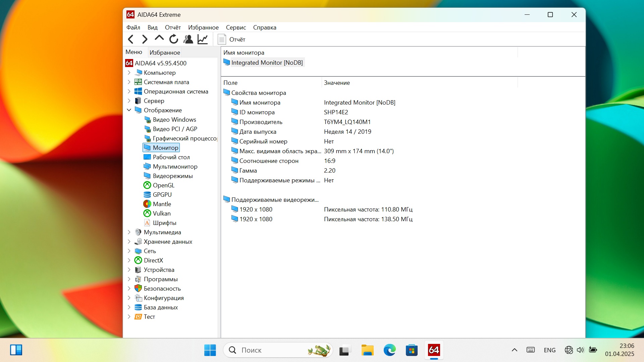This screenshot has height=362, width=644.
Task: Click the Имя монитора column header
Action: (369, 52)
